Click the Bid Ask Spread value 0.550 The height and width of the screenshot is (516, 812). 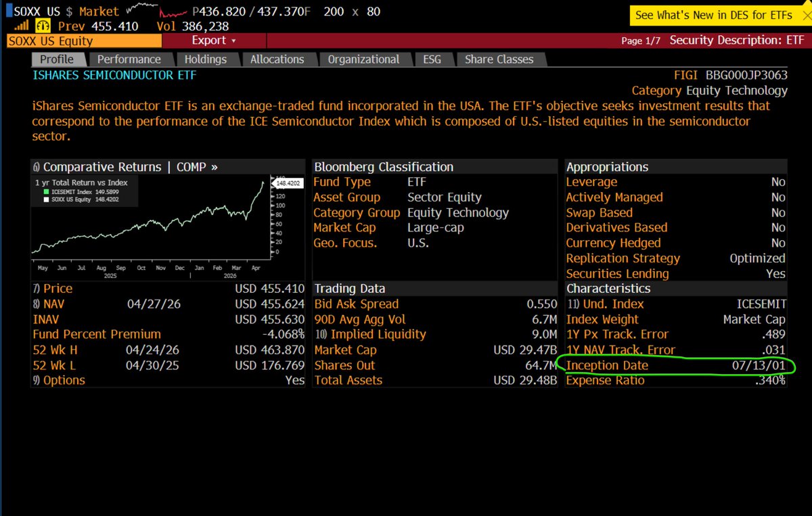pyautogui.click(x=542, y=304)
